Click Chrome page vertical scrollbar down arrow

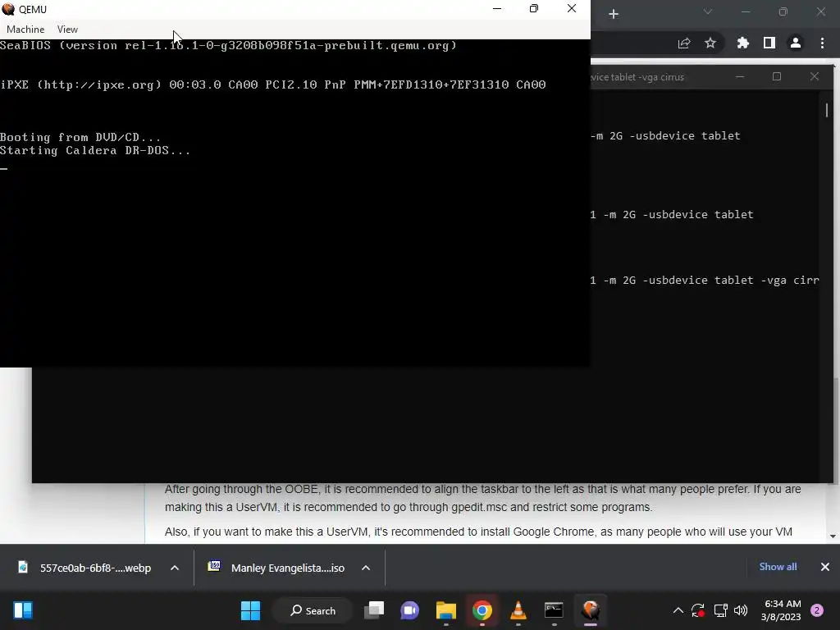(x=833, y=536)
